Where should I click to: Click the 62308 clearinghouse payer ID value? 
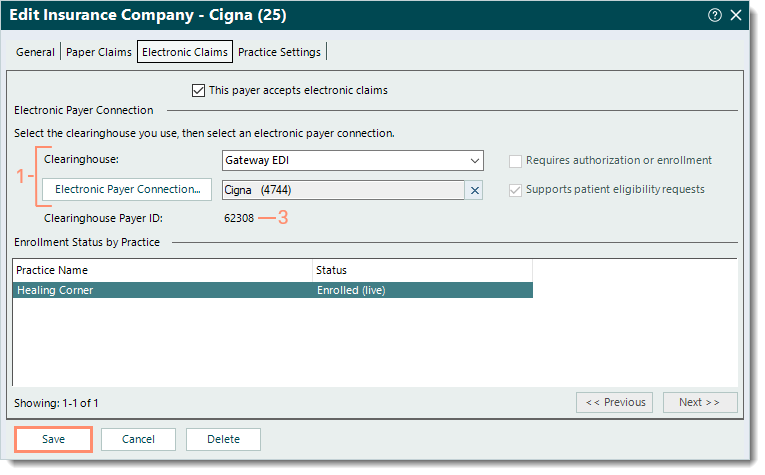[241, 220]
